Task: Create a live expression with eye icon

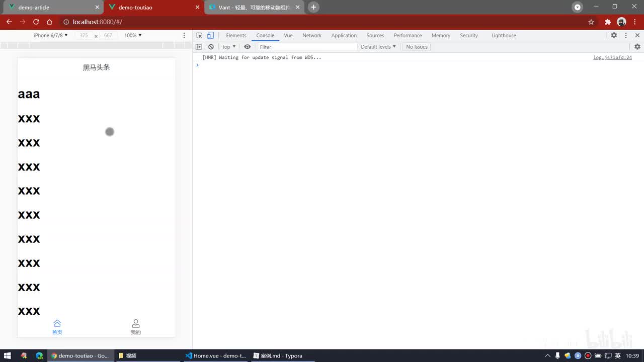Action: (x=247, y=47)
